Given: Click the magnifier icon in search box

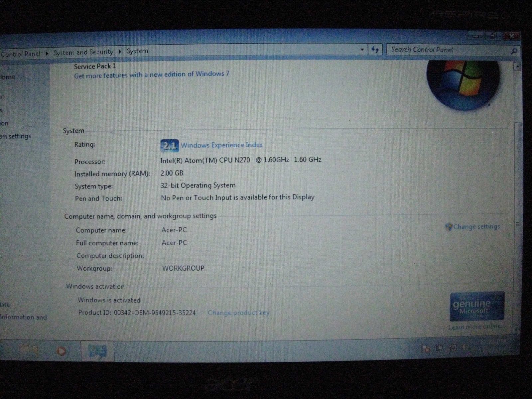Looking at the screenshot, I should pos(514,51).
